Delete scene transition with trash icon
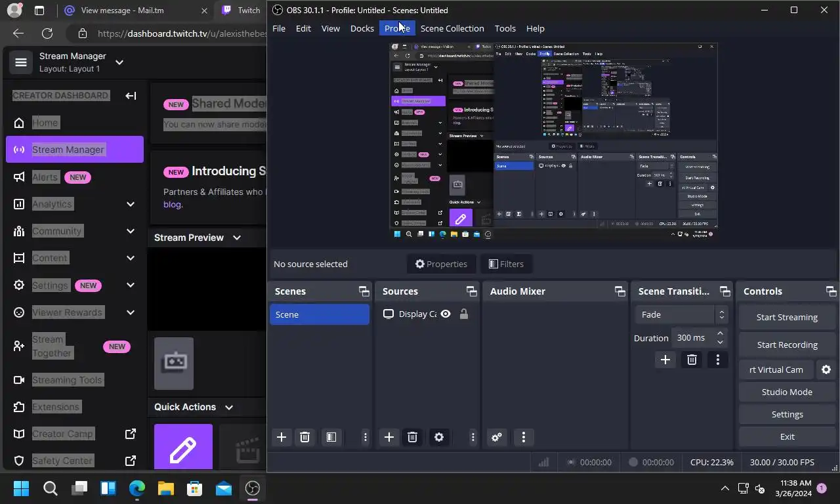Image resolution: width=840 pixels, height=504 pixels. click(692, 360)
